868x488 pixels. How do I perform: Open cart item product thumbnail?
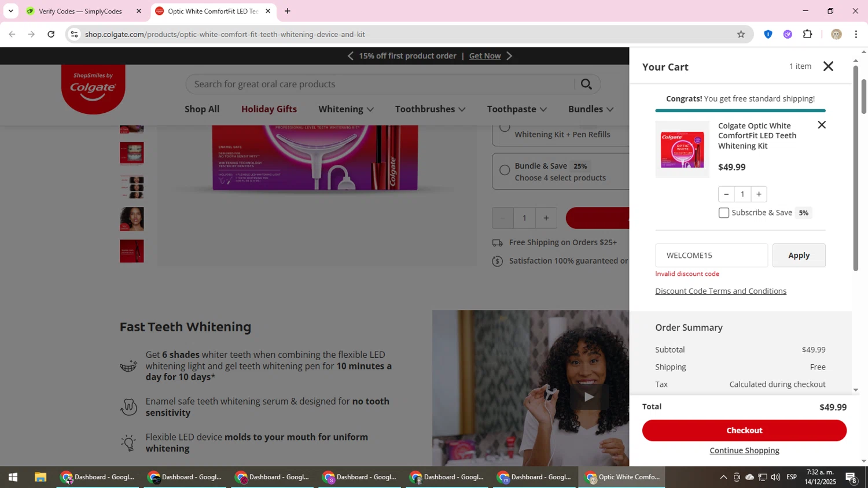tap(682, 149)
